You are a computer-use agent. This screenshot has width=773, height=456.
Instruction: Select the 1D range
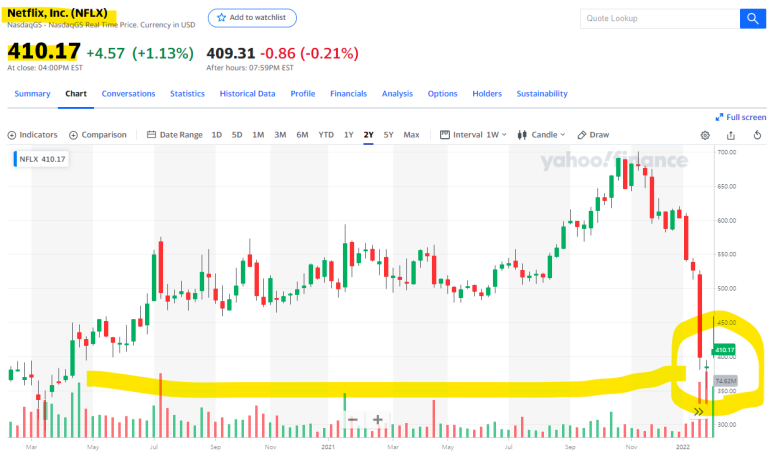click(216, 135)
